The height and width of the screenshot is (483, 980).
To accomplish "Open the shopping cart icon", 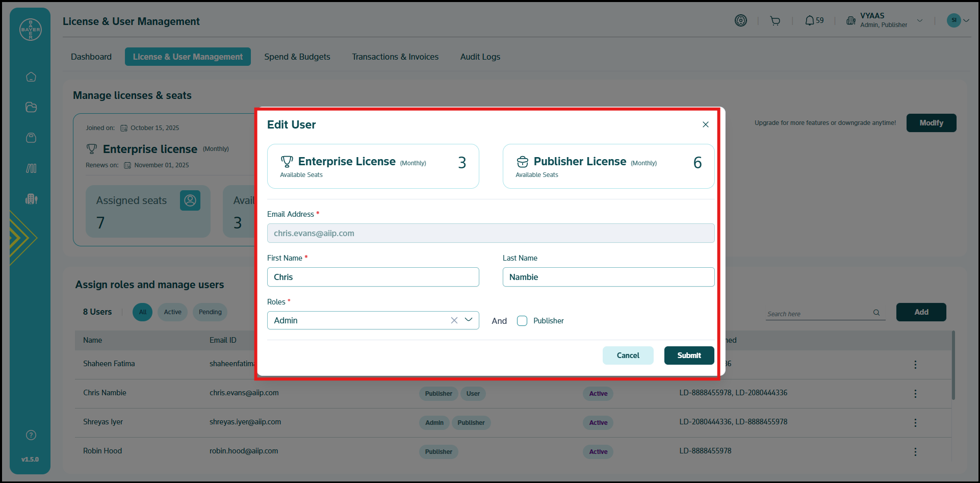I will pyautogui.click(x=775, y=21).
